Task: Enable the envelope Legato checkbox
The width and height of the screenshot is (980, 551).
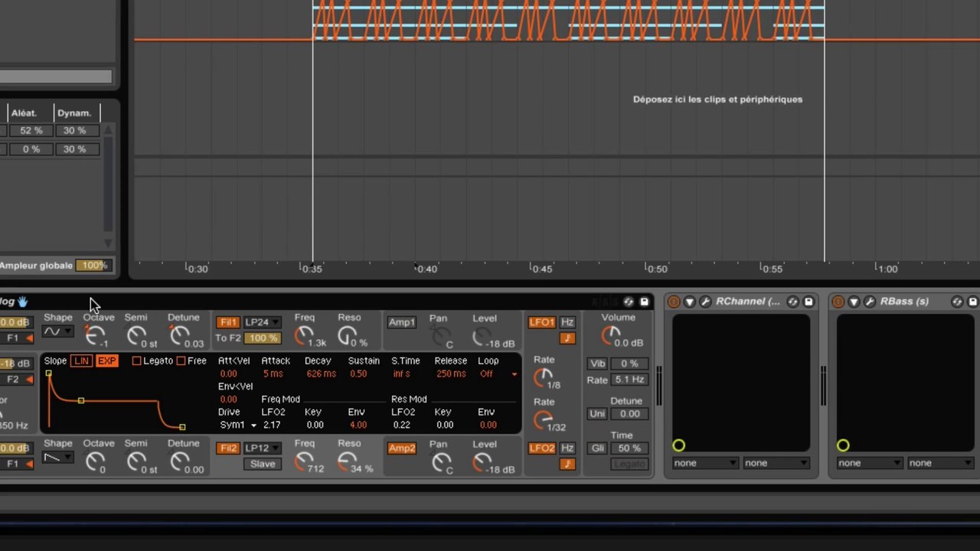Action: tap(136, 360)
